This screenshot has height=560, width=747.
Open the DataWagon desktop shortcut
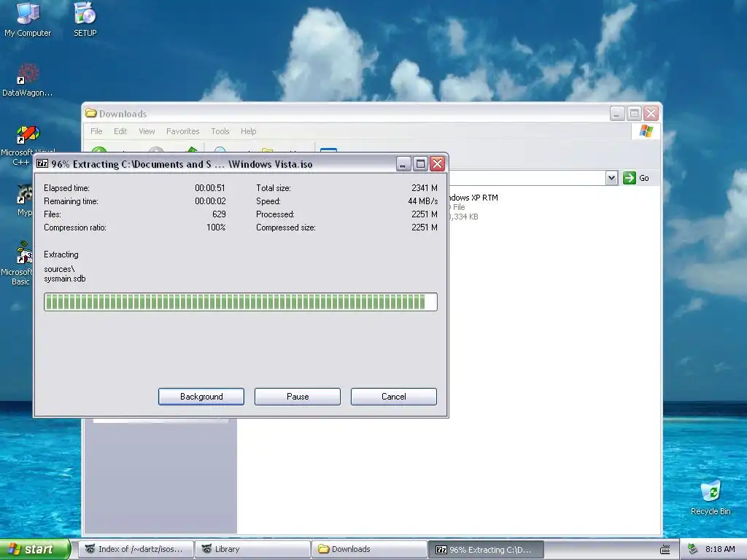(x=27, y=80)
